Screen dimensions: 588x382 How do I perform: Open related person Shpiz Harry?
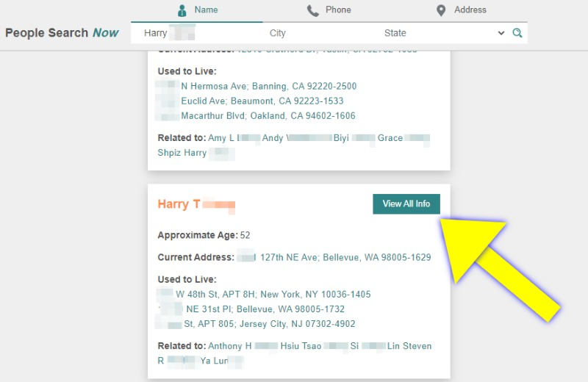tap(196, 153)
